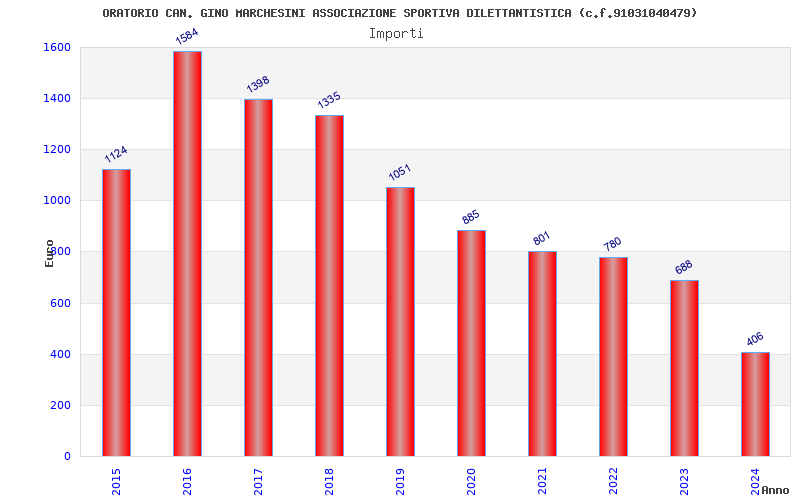
Task: Select the 2023 bar
Action: (684, 368)
